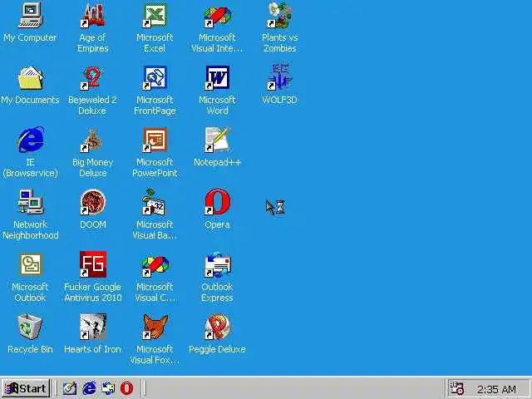Click the task scheduler tray icon
The width and height of the screenshot is (532, 399).
(456, 388)
